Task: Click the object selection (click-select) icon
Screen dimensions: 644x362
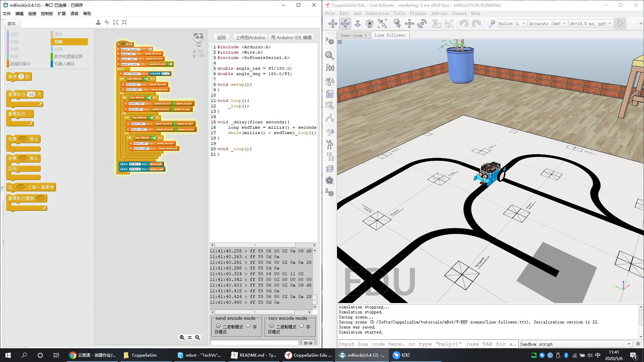Action: tap(397, 23)
